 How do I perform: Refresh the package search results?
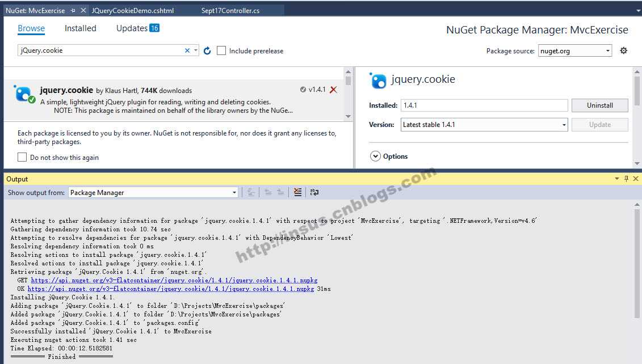click(207, 50)
